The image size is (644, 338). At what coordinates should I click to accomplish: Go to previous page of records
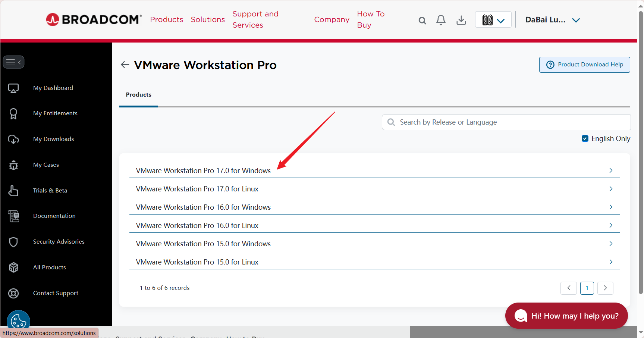pyautogui.click(x=569, y=288)
